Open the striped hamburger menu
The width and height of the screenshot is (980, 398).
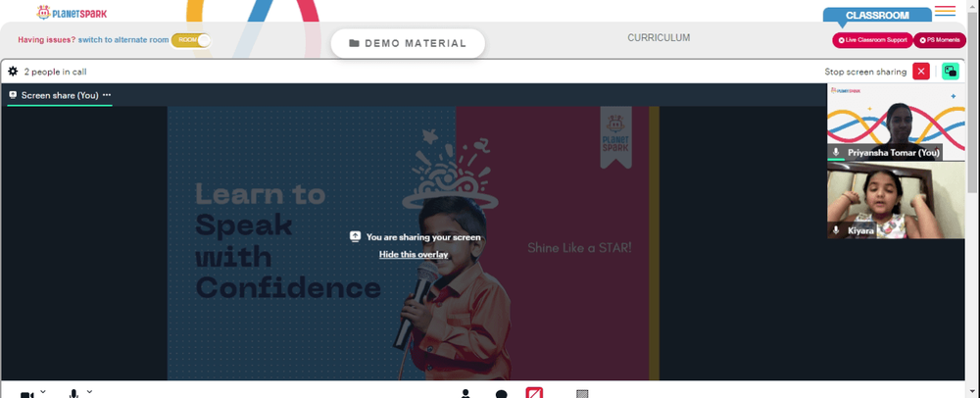945,11
